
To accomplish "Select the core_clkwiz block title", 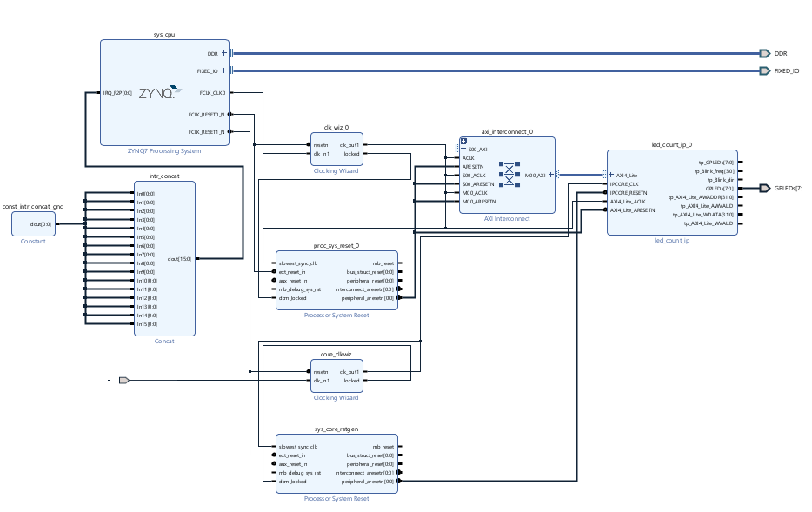I will [x=336, y=354].
